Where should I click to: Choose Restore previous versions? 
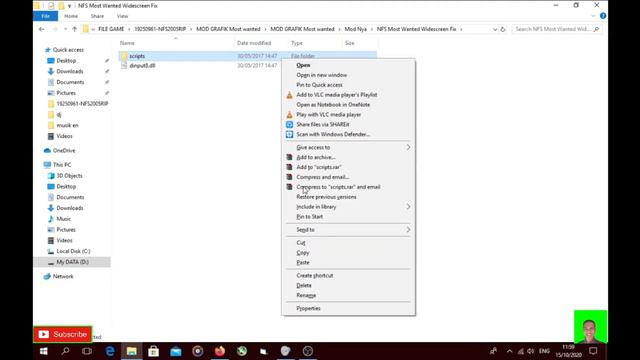tap(326, 197)
